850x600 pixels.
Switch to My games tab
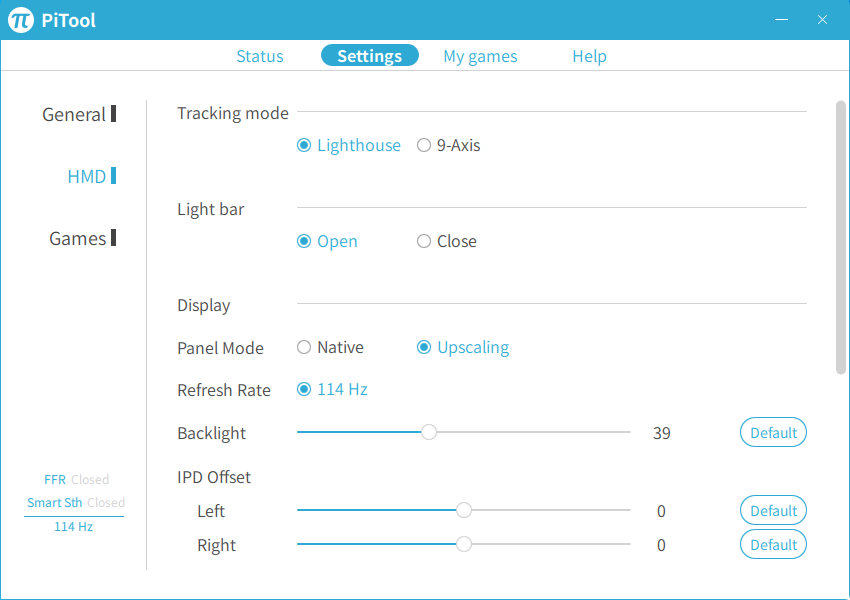pyautogui.click(x=480, y=56)
